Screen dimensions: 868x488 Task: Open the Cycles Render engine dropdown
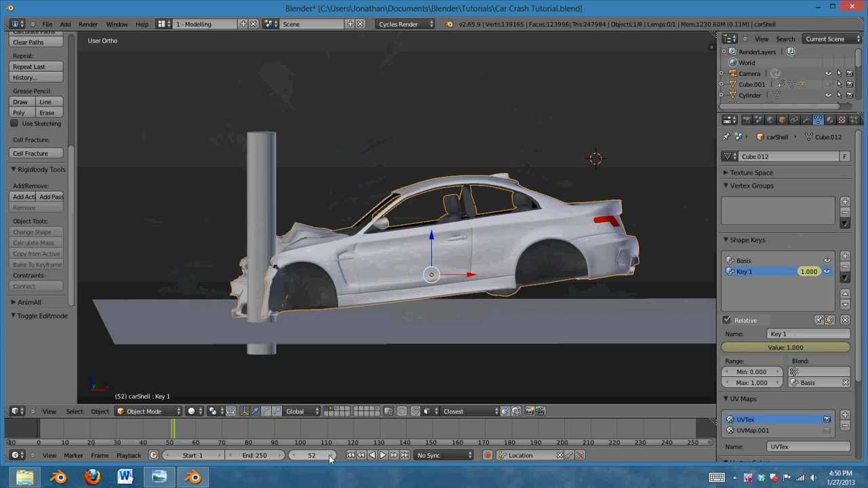(405, 24)
